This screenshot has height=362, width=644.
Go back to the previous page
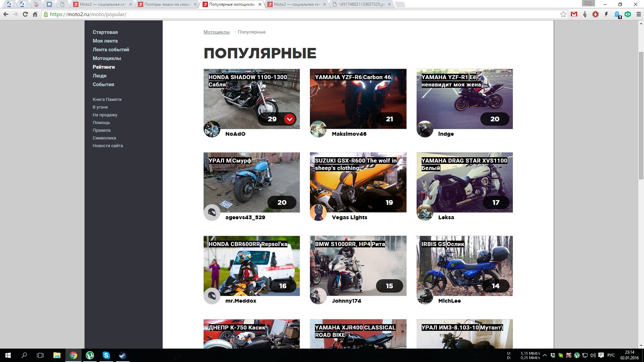(6, 14)
